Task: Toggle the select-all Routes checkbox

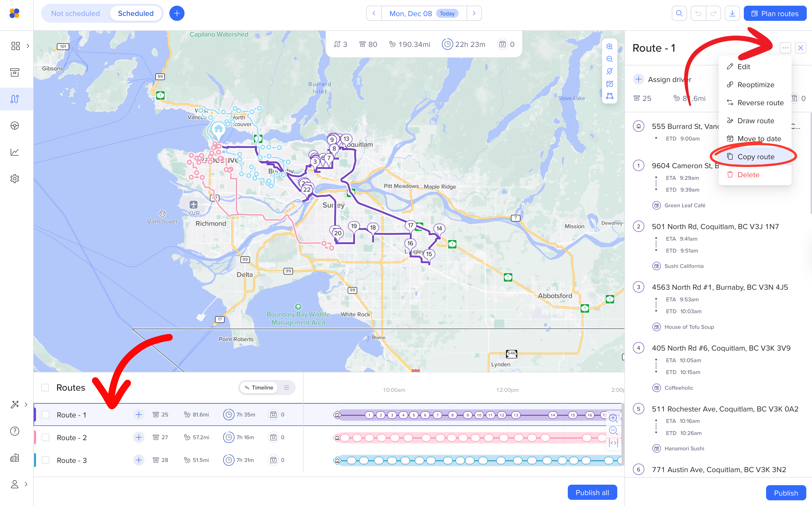Action: pyautogui.click(x=45, y=388)
